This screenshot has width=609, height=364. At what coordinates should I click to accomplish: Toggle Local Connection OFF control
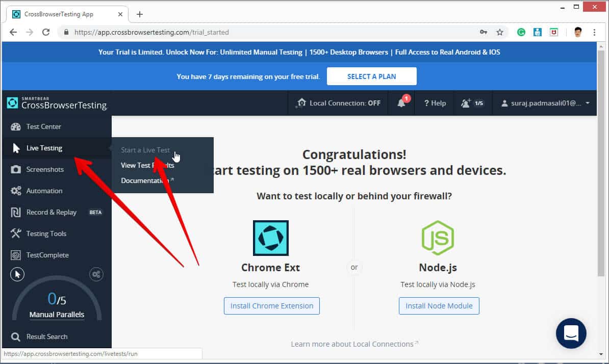click(338, 103)
